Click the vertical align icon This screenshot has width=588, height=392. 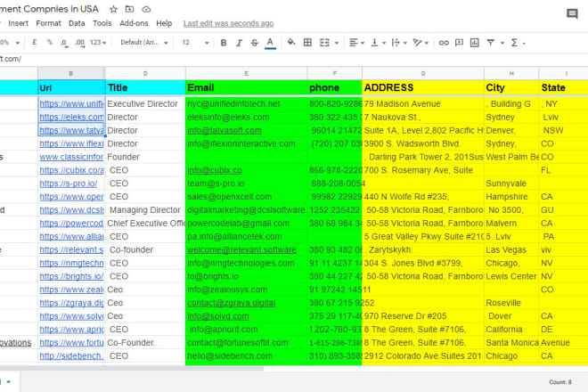coord(374,43)
